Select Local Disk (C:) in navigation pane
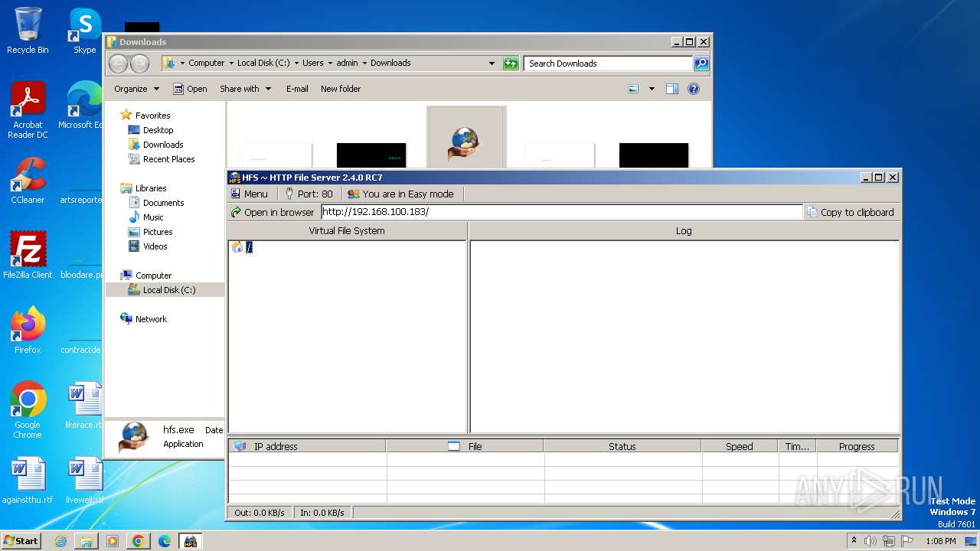Viewport: 980px width, 551px height. 168,290
